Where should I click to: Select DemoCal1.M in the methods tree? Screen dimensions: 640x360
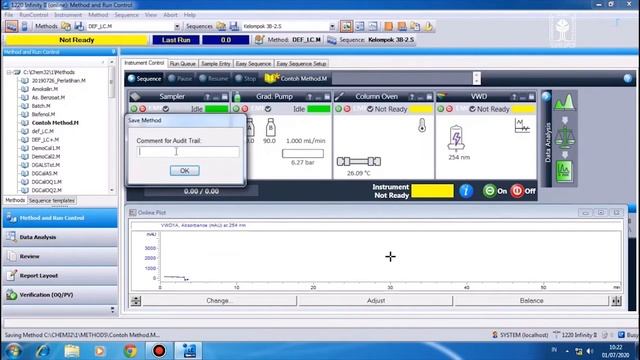coord(46,148)
